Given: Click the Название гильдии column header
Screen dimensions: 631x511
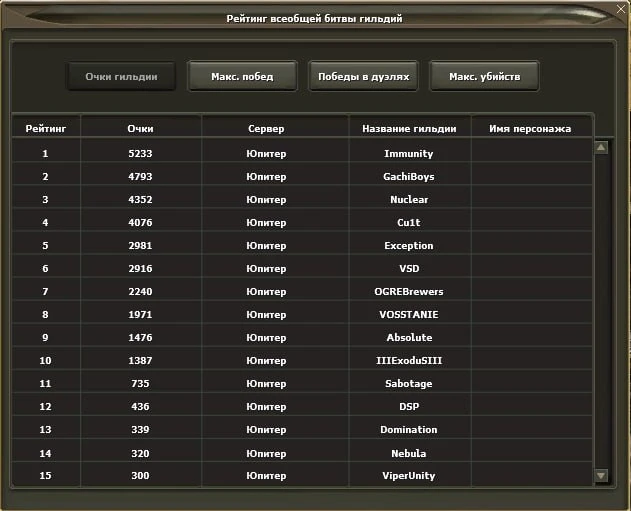Looking at the screenshot, I should 409,128.
